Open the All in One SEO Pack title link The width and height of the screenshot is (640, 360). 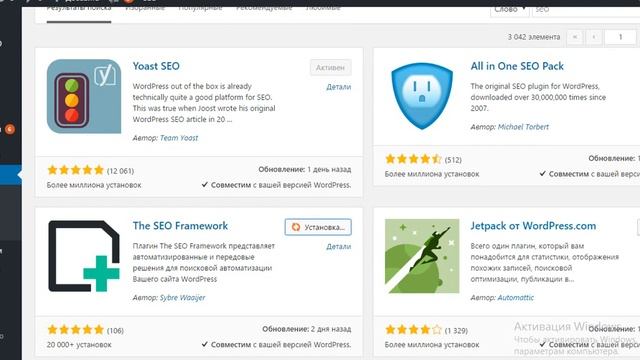[517, 66]
